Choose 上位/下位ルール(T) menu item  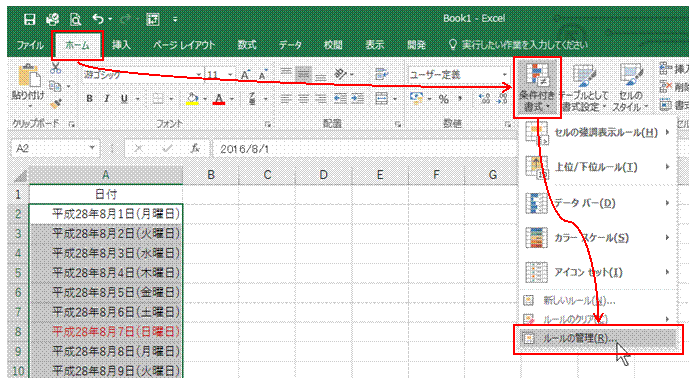tap(598, 167)
